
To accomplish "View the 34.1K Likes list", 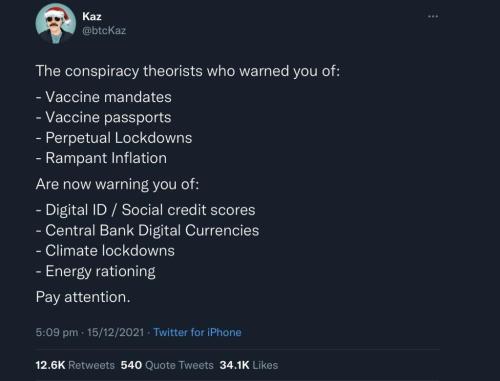I will [x=249, y=365].
